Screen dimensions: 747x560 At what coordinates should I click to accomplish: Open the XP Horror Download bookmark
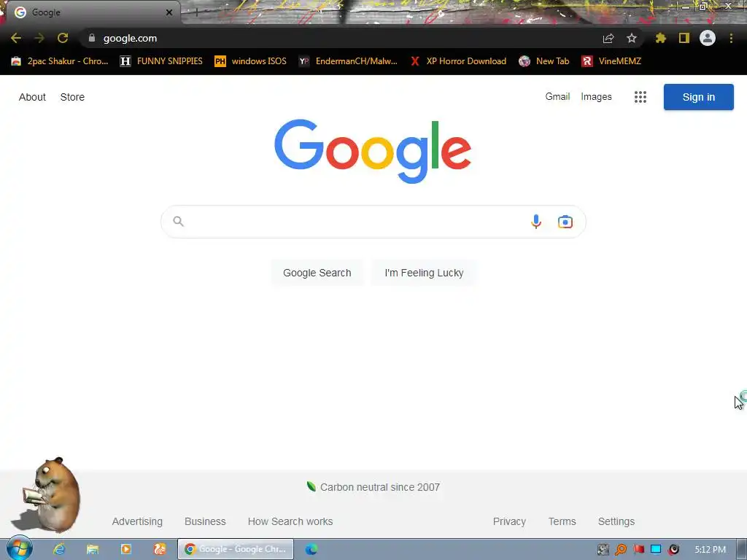point(458,61)
